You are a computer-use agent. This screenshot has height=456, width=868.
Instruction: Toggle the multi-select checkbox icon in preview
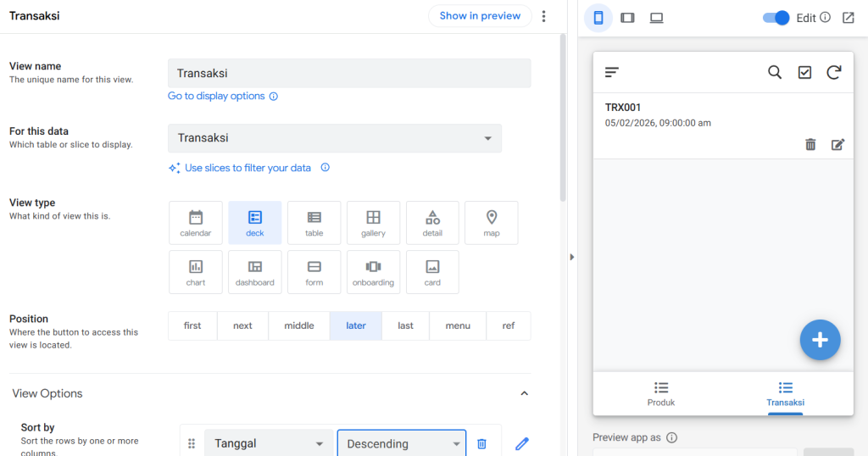[x=804, y=72]
